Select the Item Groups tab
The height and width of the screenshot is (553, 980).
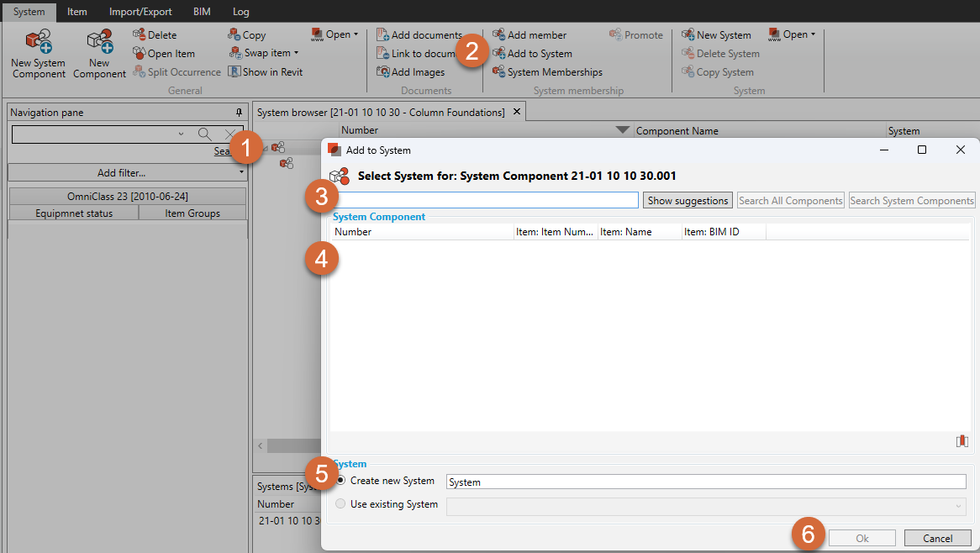click(x=192, y=213)
